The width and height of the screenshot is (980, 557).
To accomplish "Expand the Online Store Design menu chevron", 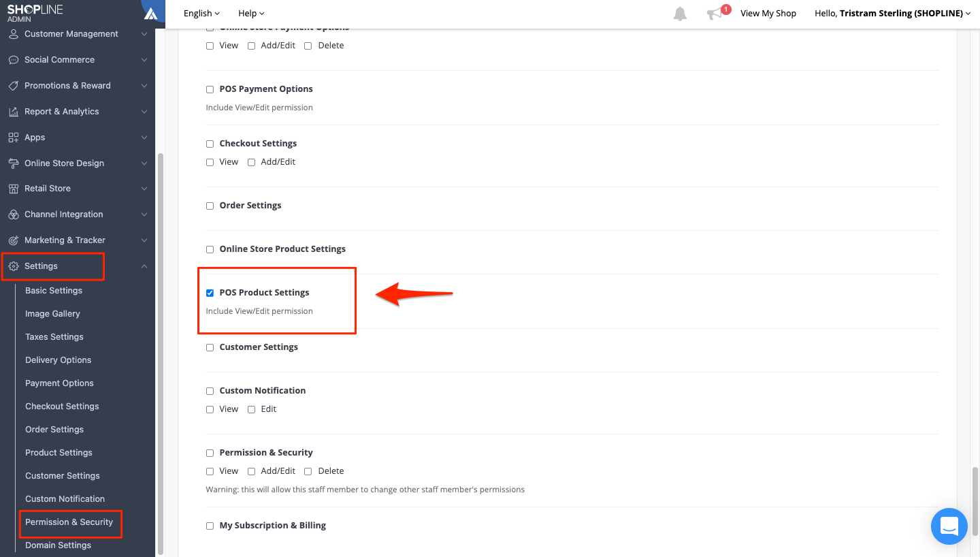I will [144, 163].
